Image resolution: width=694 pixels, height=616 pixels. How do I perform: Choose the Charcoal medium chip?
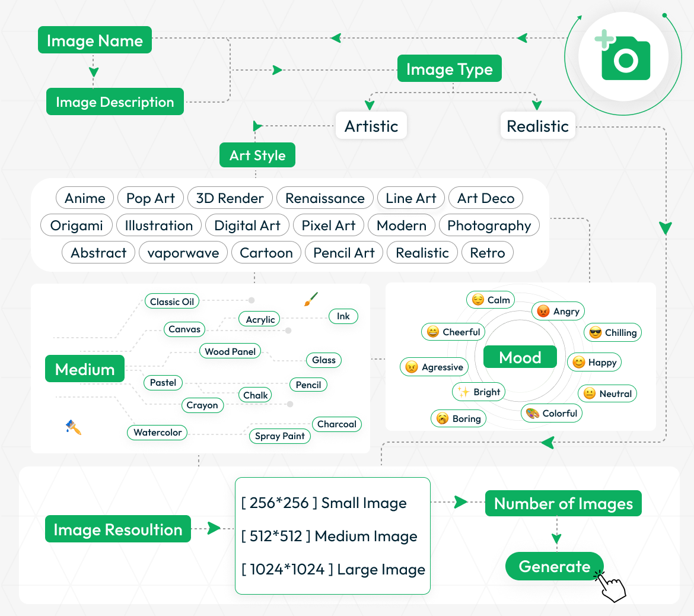click(x=337, y=424)
